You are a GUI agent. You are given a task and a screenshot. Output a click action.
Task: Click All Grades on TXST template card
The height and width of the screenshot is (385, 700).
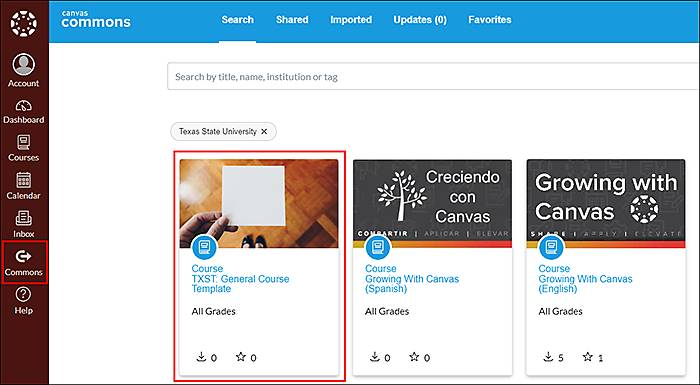[x=213, y=311]
